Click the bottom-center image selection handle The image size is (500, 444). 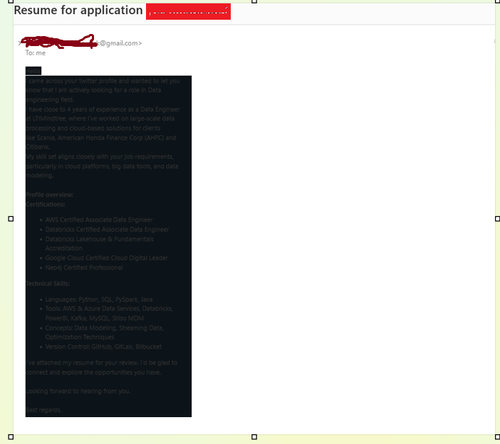(254, 437)
